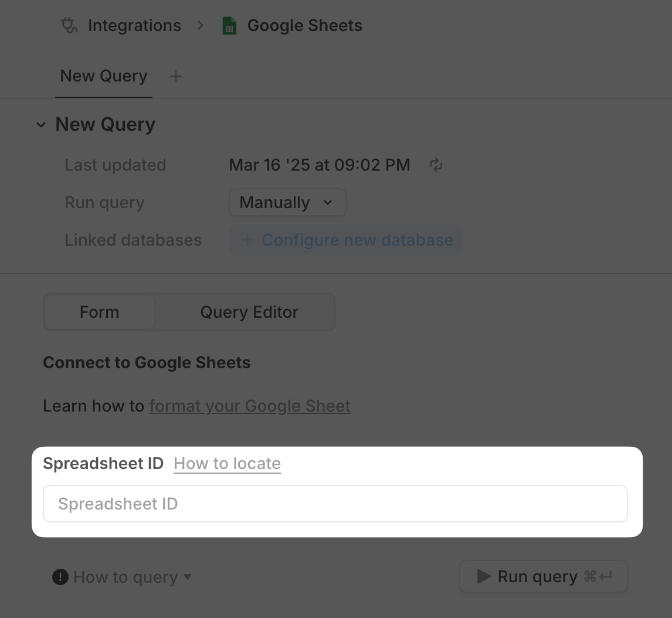Click the plus icon in Configure new database
The image size is (672, 618).
click(247, 240)
